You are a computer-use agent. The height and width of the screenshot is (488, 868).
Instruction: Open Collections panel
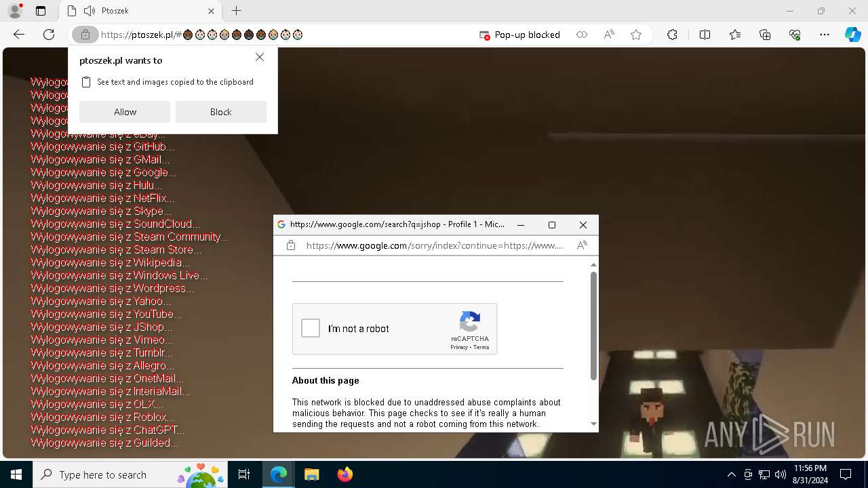765,35
